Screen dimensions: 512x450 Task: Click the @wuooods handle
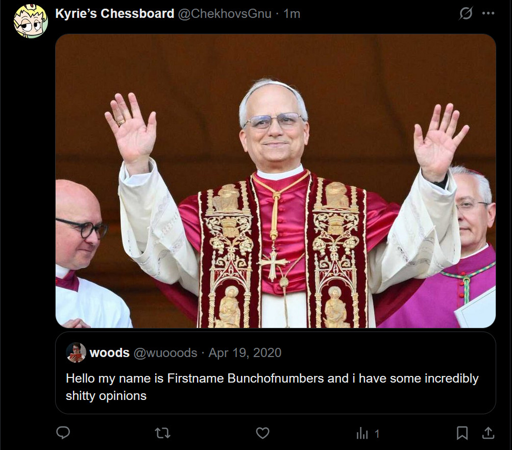(165, 353)
